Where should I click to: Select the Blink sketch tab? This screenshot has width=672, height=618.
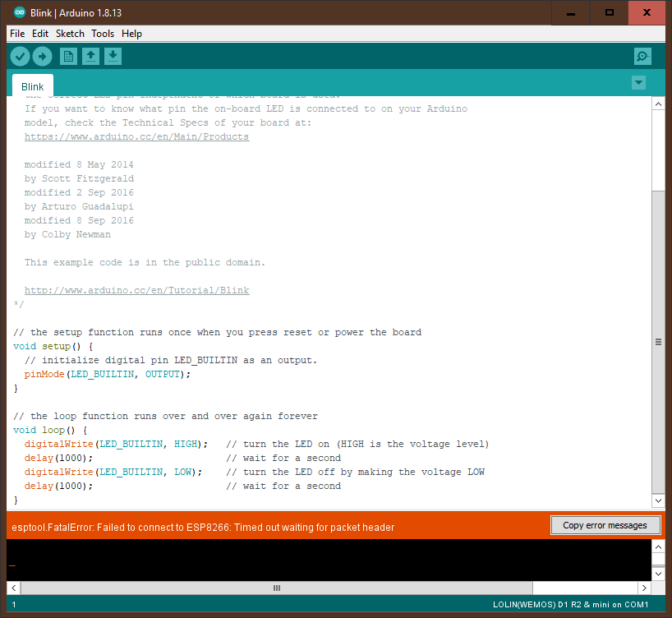(33, 86)
